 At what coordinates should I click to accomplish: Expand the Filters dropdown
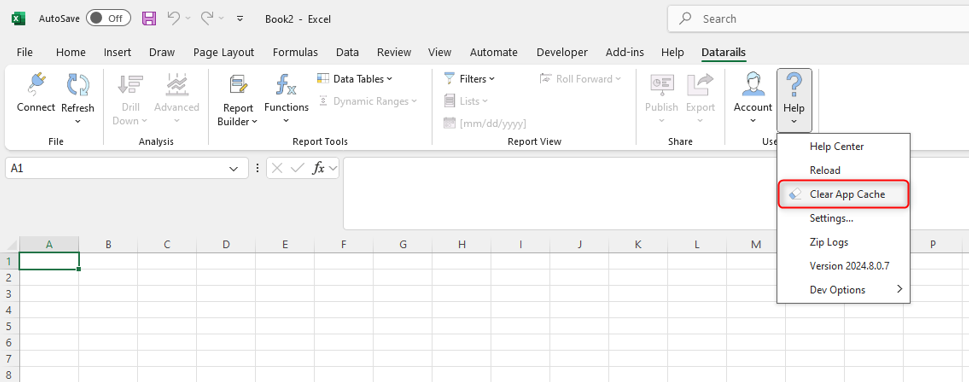point(470,79)
